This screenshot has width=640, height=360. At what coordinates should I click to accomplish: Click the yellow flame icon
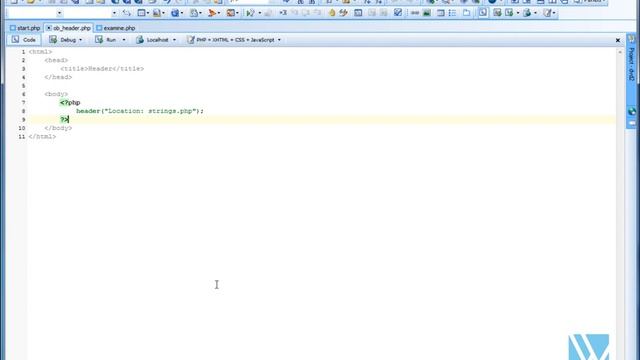pyautogui.click(x=331, y=13)
